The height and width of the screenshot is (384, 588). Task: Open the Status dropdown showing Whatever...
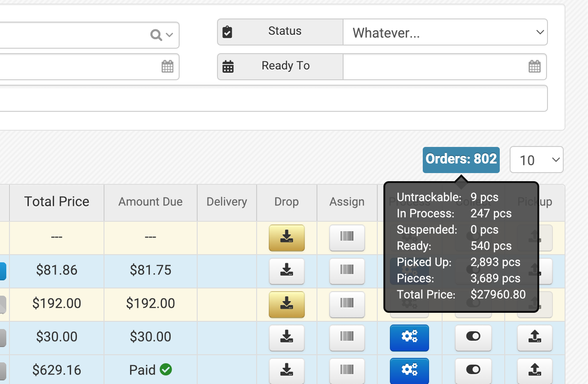(445, 32)
